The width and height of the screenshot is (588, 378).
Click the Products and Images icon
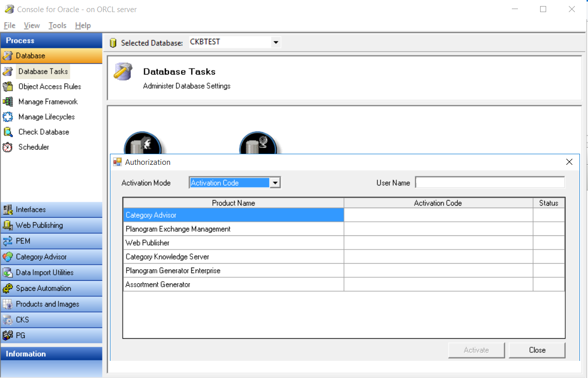coord(8,304)
